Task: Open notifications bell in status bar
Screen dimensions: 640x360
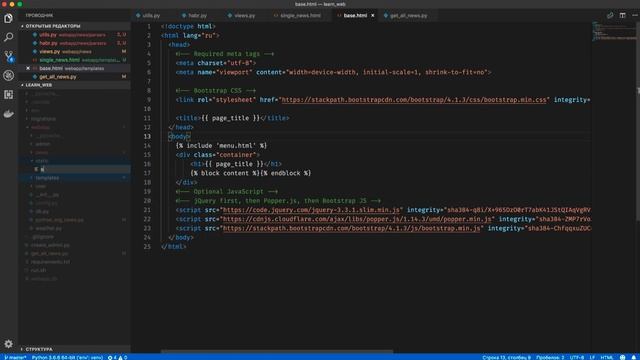Action: [634, 357]
